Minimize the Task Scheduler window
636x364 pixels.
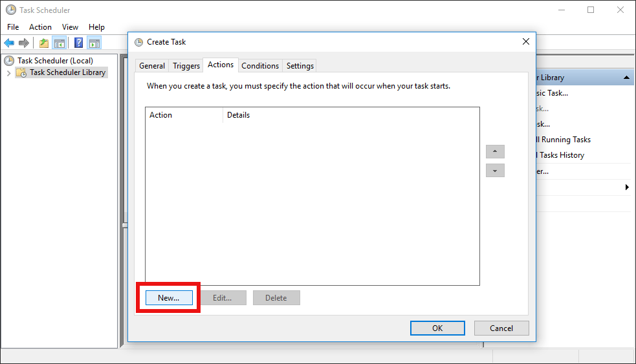[562, 10]
